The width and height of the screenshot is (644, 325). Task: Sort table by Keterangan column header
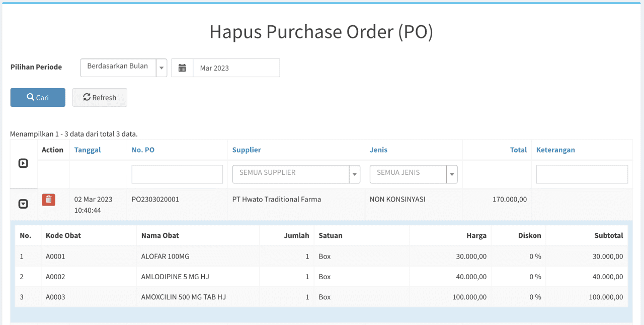point(555,150)
